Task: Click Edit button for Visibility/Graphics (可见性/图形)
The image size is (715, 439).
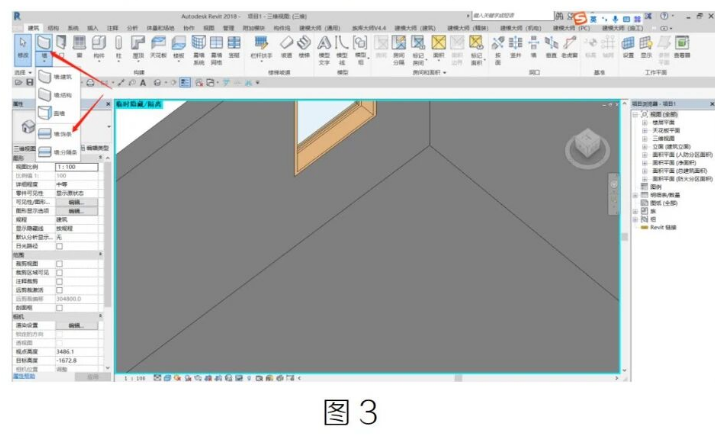Action: [x=76, y=202]
